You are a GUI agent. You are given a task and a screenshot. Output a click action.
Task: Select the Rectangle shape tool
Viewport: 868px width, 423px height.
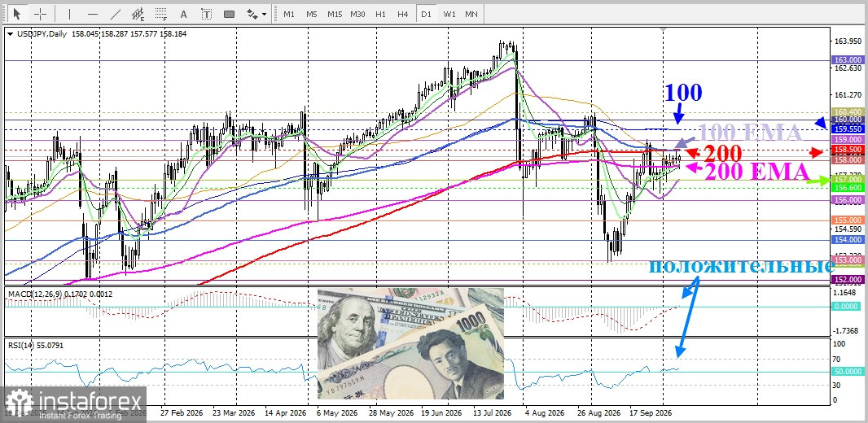coord(229,14)
